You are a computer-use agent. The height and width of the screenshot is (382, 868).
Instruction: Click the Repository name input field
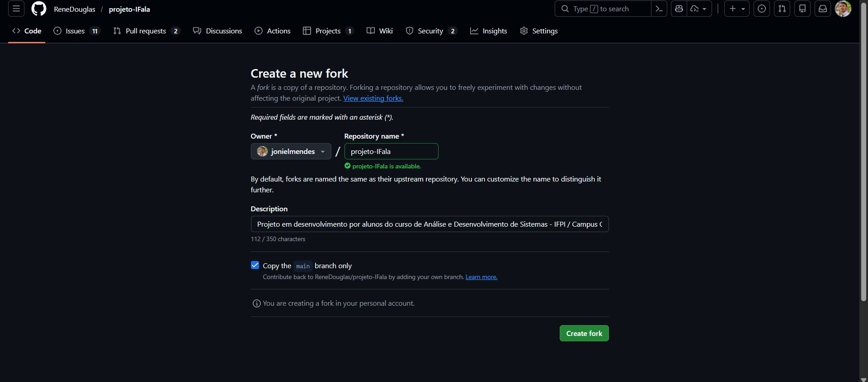392,151
